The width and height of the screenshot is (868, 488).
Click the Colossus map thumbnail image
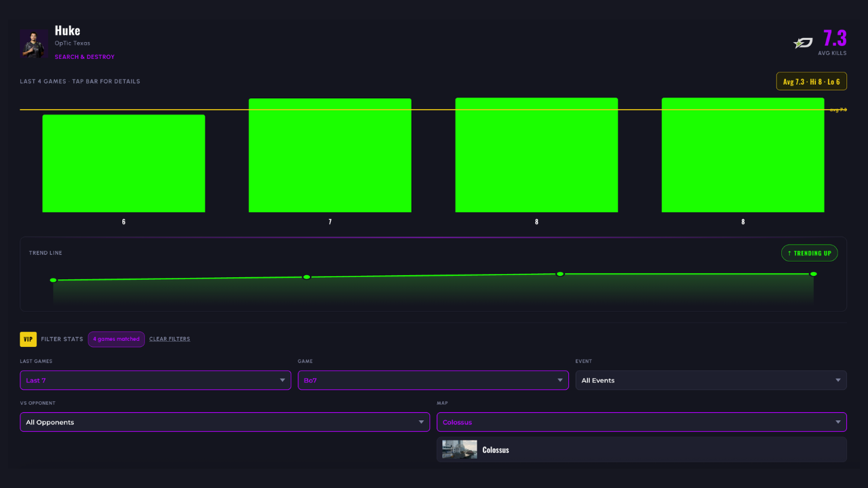point(460,449)
